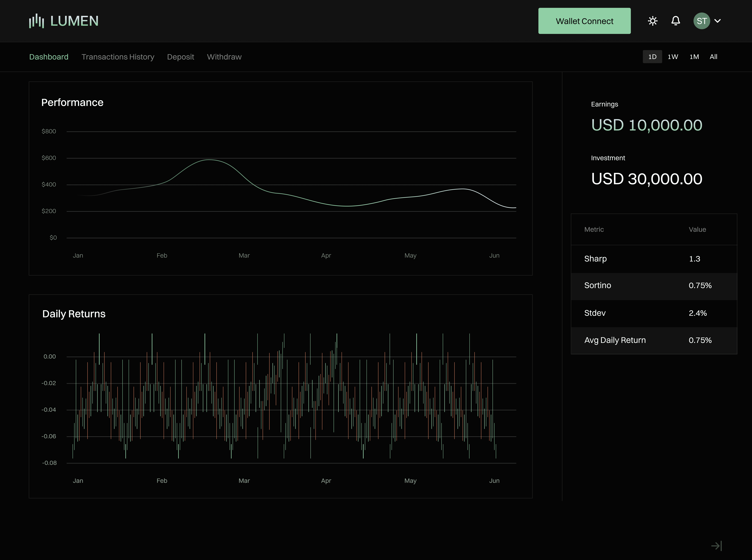Image resolution: width=752 pixels, height=560 pixels.
Task: Click the LUMEN logo icon
Action: (37, 21)
